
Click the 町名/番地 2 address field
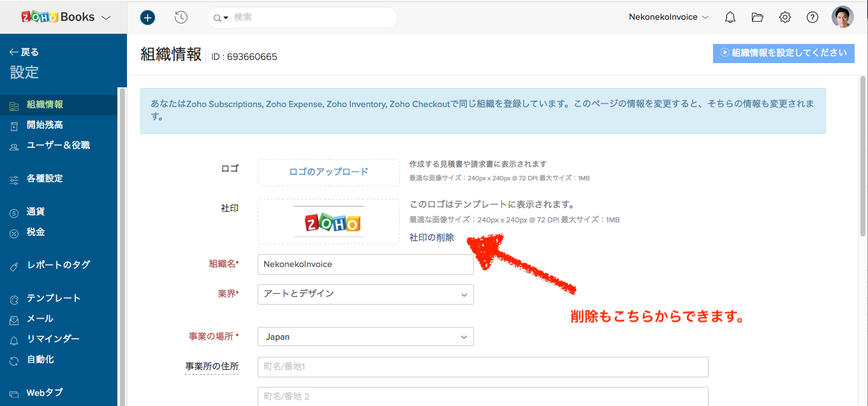[x=483, y=396]
